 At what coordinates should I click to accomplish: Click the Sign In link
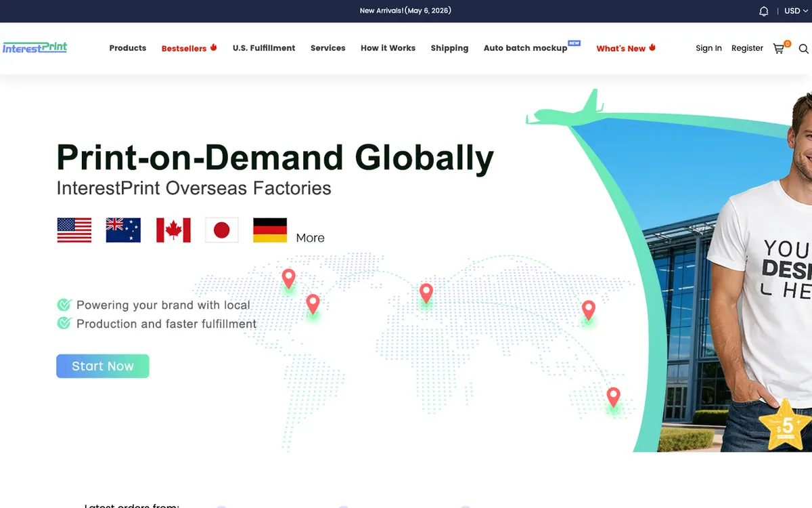(708, 48)
